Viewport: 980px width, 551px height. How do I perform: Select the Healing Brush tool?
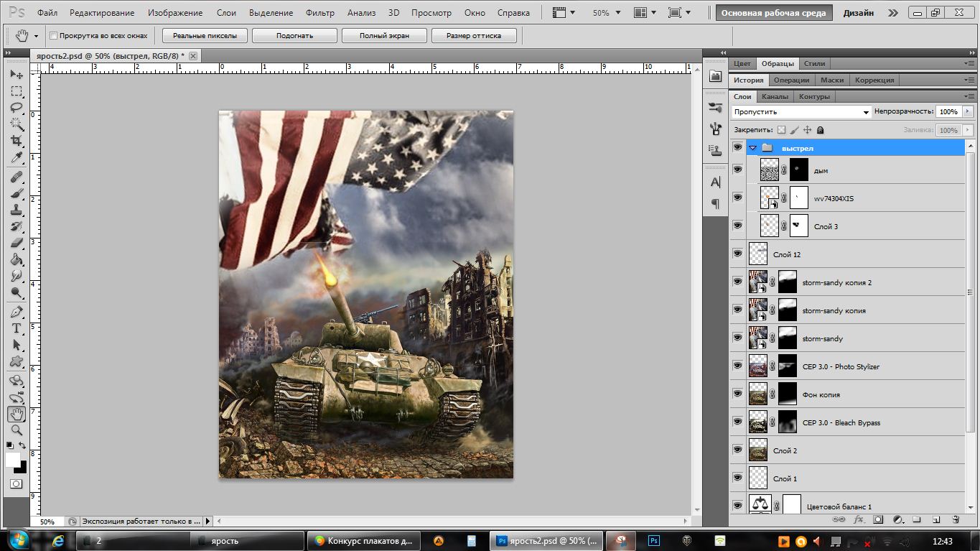click(x=17, y=177)
